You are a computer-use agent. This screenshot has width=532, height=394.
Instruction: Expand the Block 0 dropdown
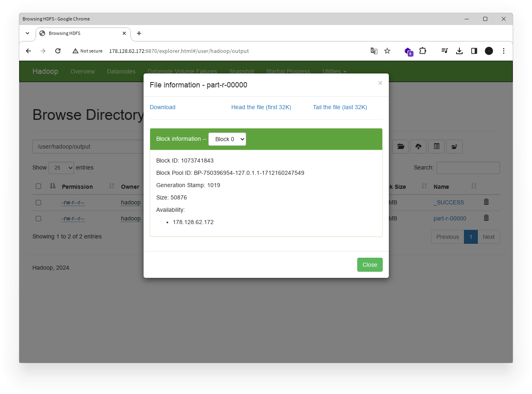227,139
